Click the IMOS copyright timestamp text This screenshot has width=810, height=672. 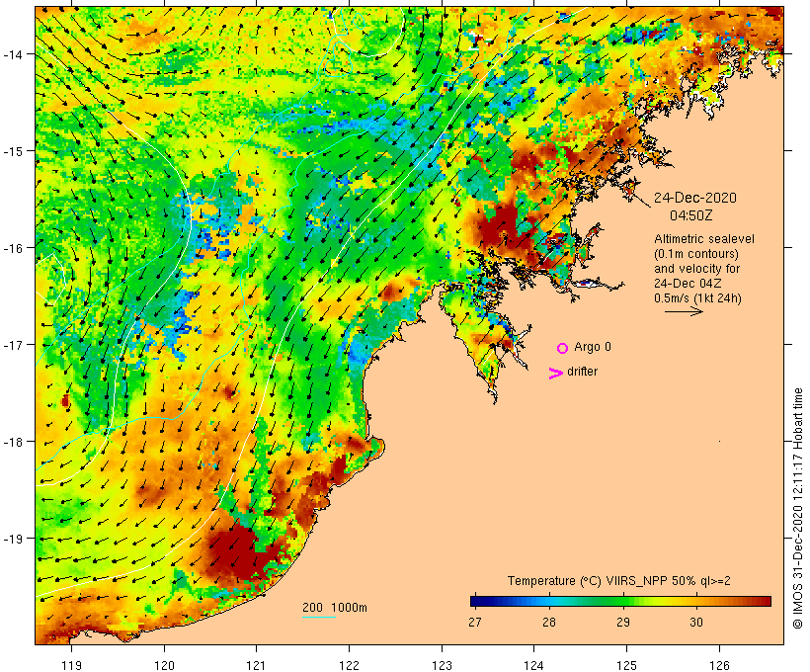point(797,509)
